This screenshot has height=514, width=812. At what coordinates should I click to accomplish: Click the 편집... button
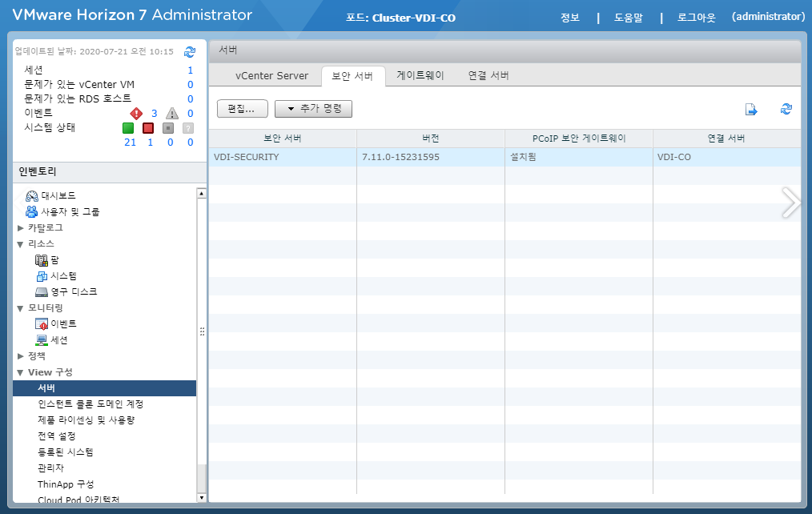coord(243,109)
